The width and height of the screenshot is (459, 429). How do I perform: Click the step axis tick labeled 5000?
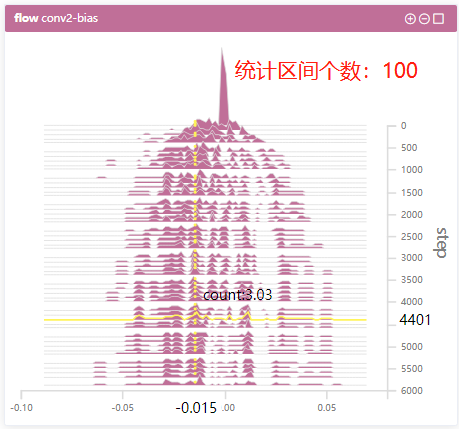click(412, 347)
